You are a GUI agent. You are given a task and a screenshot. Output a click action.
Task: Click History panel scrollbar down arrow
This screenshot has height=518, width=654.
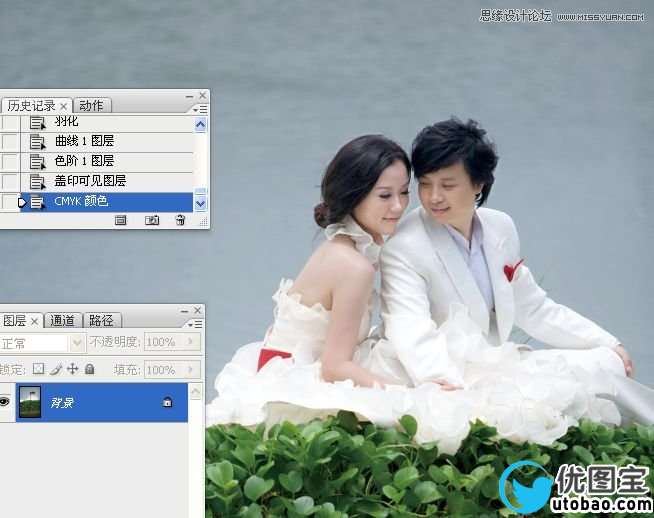point(201,204)
